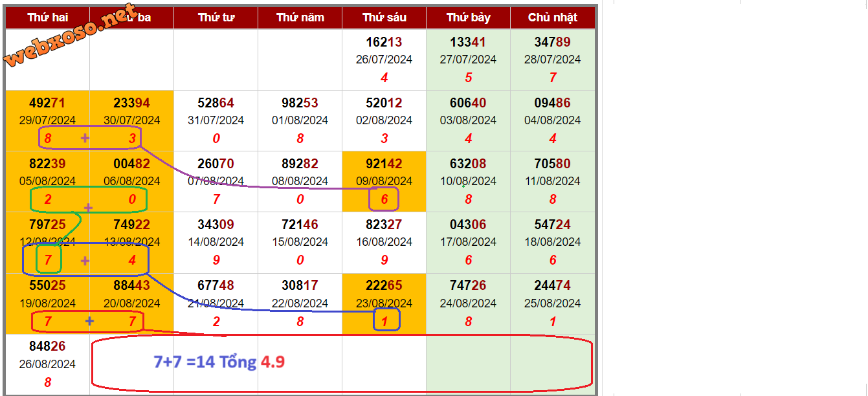The height and width of the screenshot is (396, 868).
Task: Select the date 24/08/2024
Action: (468, 303)
